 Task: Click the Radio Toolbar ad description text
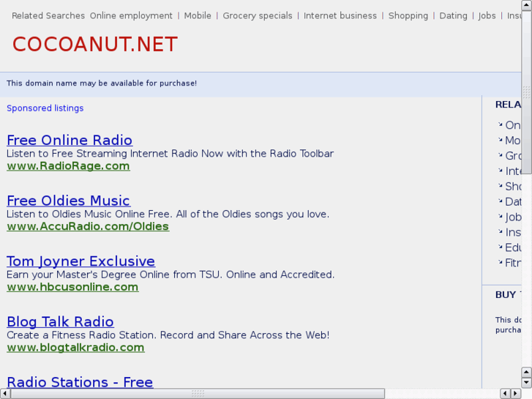(171, 154)
